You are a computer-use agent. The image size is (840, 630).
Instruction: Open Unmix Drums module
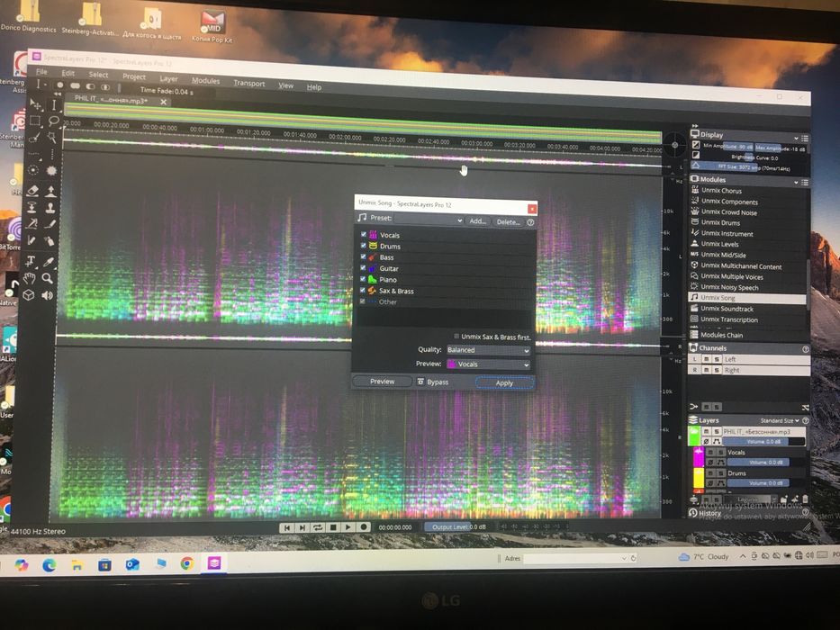pyautogui.click(x=720, y=222)
